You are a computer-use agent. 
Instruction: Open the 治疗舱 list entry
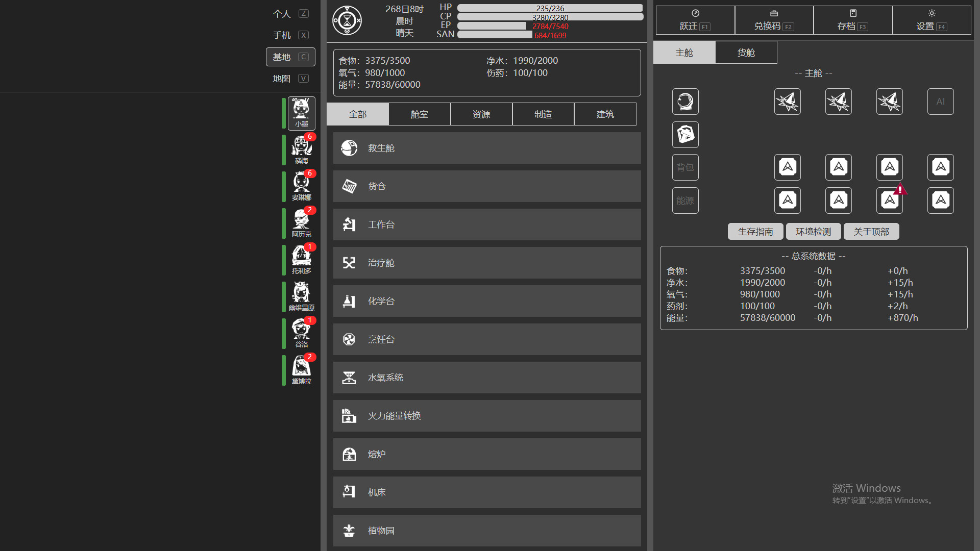tap(487, 263)
